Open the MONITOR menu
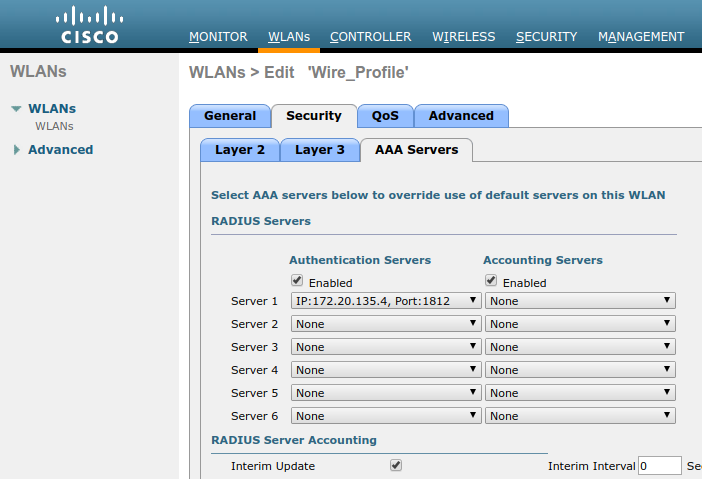This screenshot has width=702, height=479. (218, 37)
